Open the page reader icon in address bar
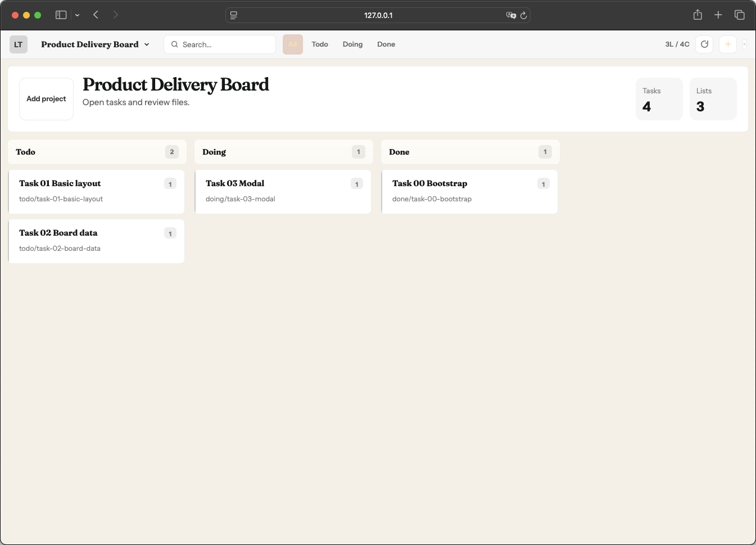Screen dimensions: 756x545 [x=234, y=15]
